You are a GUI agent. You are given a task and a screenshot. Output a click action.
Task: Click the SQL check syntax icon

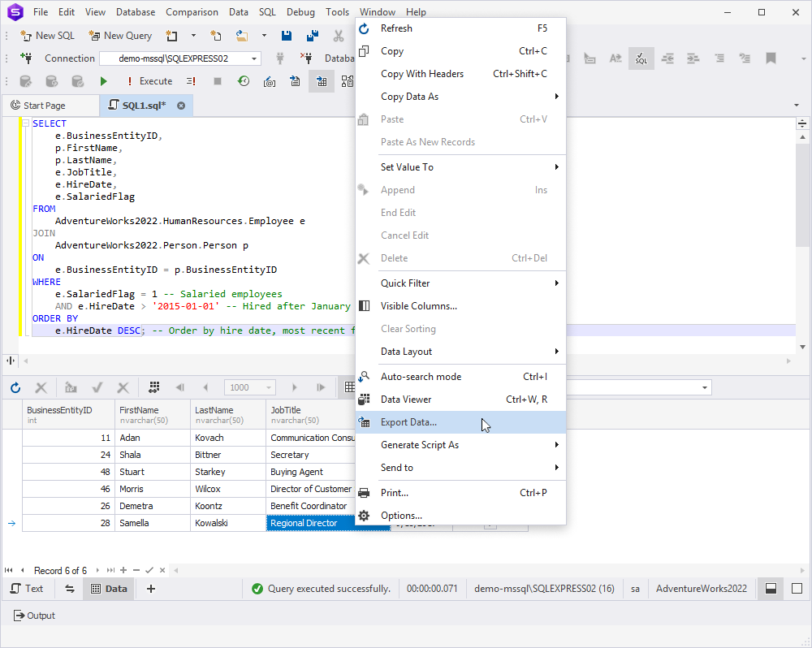(x=641, y=58)
